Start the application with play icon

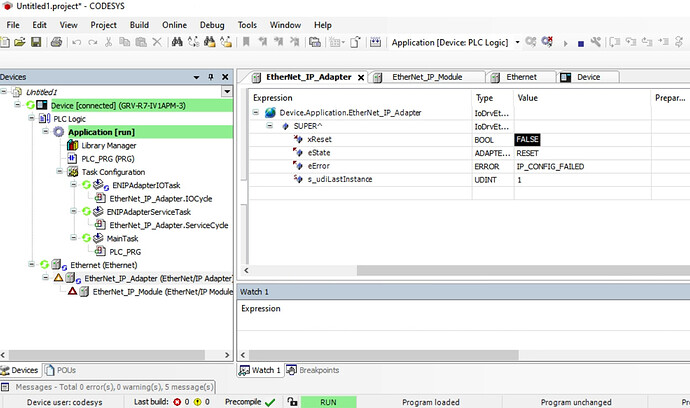(565, 43)
